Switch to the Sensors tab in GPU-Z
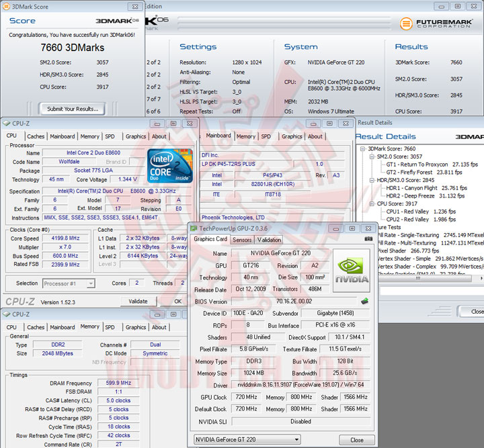The width and height of the screenshot is (484, 448). (x=242, y=240)
